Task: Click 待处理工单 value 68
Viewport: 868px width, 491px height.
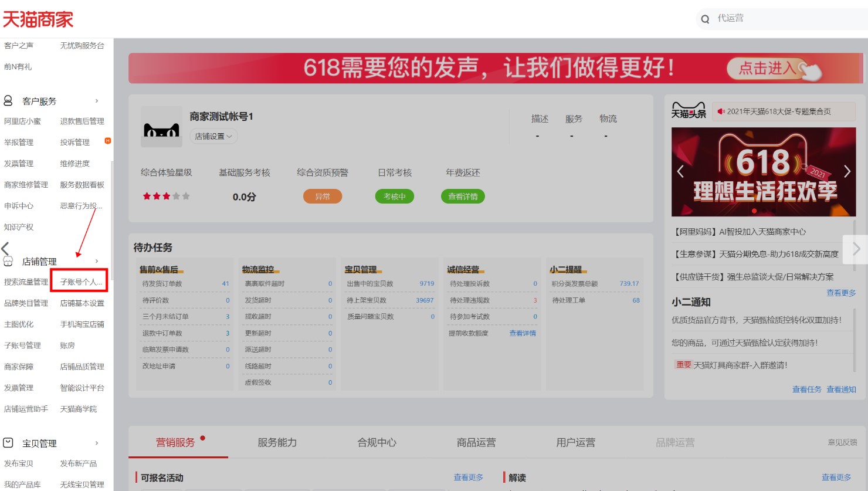Action: click(x=636, y=300)
